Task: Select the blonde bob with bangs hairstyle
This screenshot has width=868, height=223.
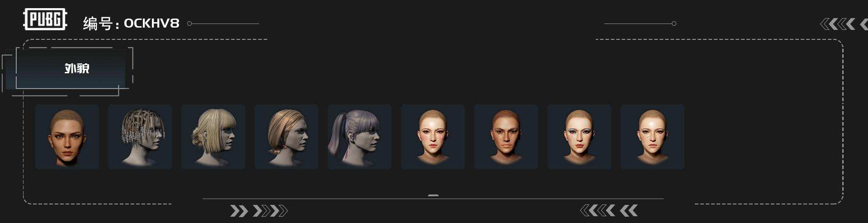Action: pos(213,137)
